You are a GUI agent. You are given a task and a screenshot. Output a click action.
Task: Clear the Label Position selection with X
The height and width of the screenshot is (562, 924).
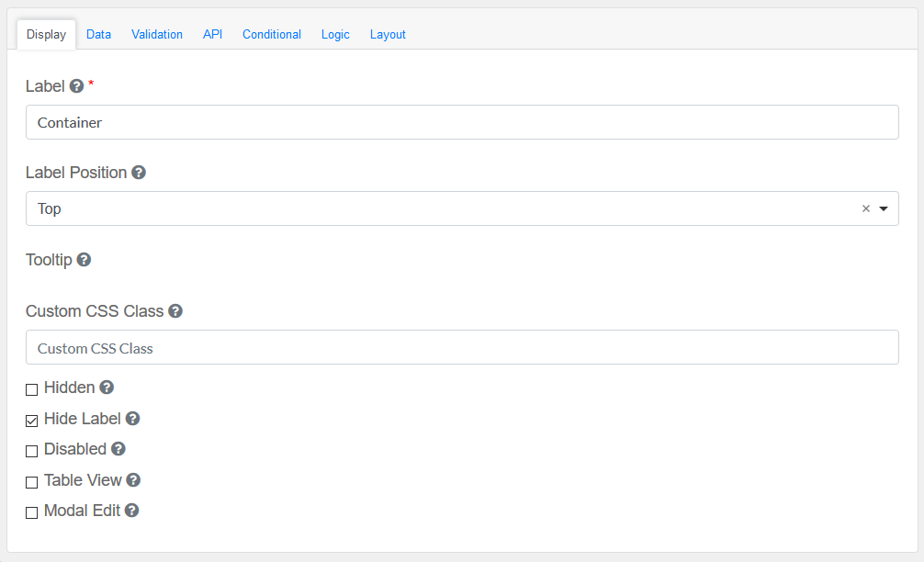tap(865, 208)
